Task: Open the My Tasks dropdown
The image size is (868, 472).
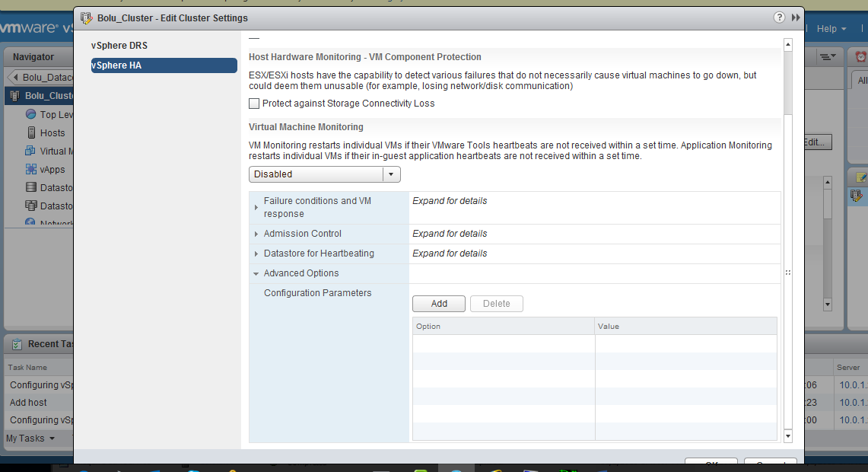Action: (x=30, y=439)
